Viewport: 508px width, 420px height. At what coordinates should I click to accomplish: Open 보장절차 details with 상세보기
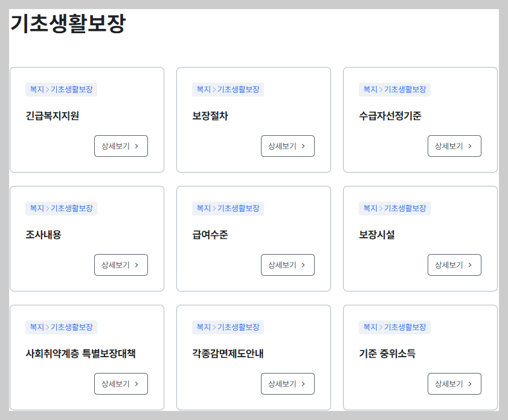(288, 146)
